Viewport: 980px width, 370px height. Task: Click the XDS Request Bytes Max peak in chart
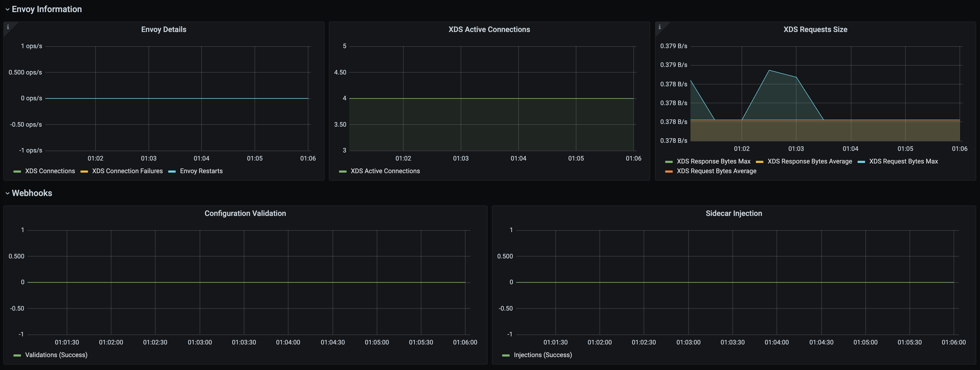pos(769,70)
